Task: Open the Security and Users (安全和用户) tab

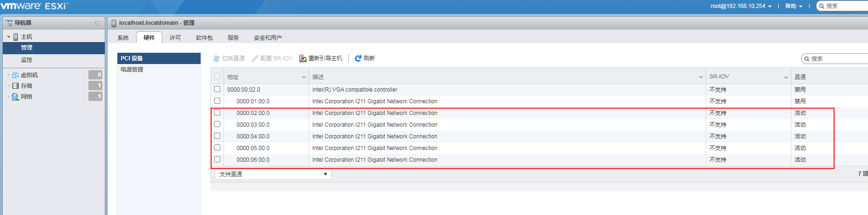Action: pos(268,38)
